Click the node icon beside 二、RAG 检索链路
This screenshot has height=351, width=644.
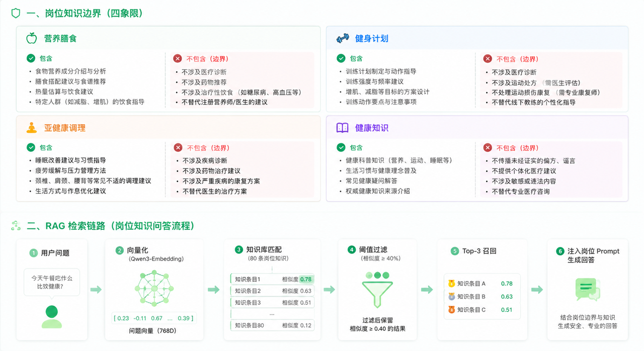pyautogui.click(x=16, y=226)
